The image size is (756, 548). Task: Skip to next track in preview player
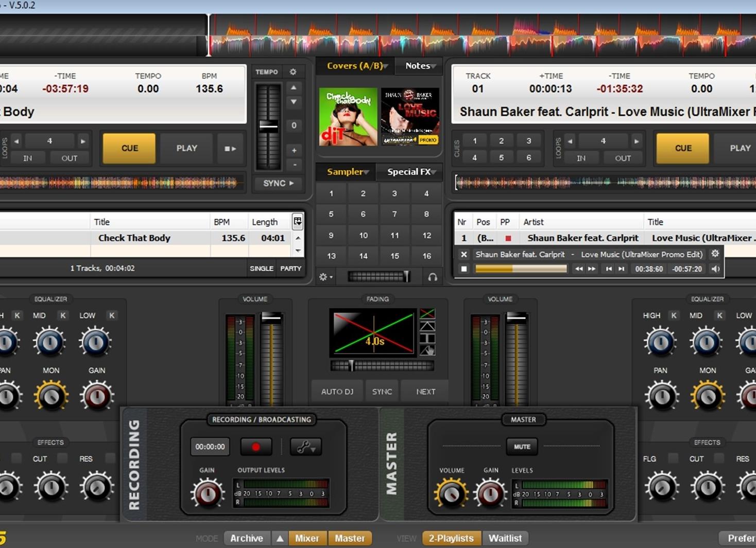pyautogui.click(x=622, y=269)
